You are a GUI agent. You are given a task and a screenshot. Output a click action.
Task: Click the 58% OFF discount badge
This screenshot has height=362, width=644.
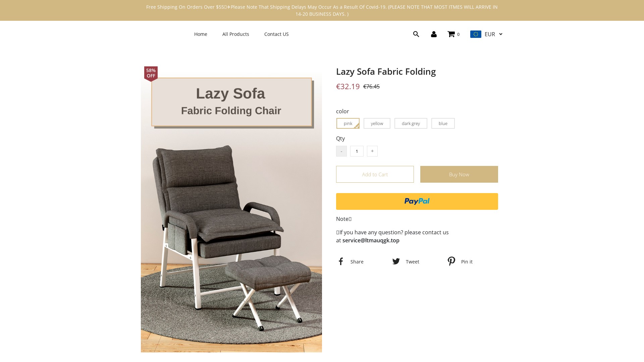[151, 73]
